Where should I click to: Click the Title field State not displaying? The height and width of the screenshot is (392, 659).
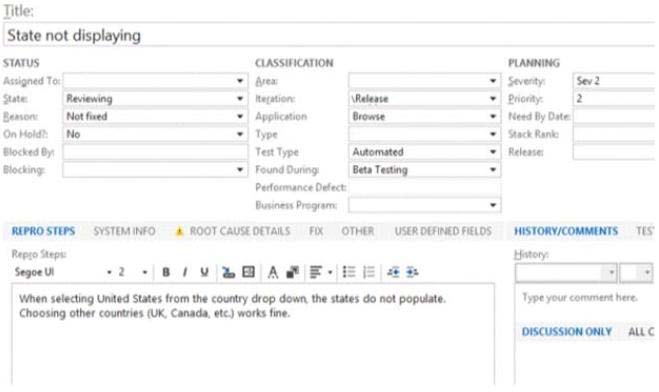(329, 35)
